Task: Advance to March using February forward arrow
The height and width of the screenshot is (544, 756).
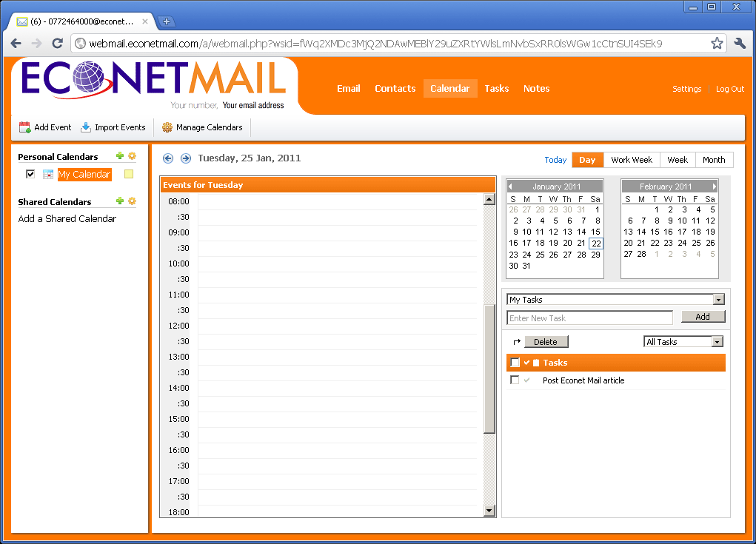Action: click(x=713, y=186)
